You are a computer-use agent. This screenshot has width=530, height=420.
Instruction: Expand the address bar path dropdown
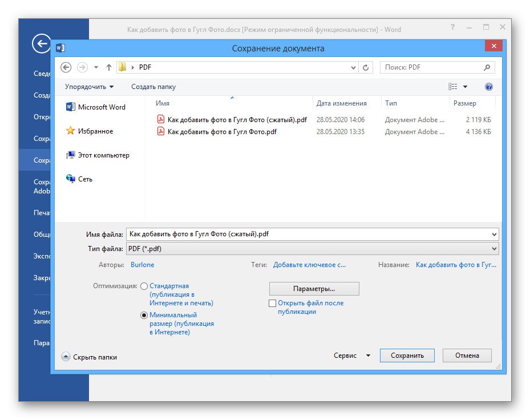[x=353, y=68]
